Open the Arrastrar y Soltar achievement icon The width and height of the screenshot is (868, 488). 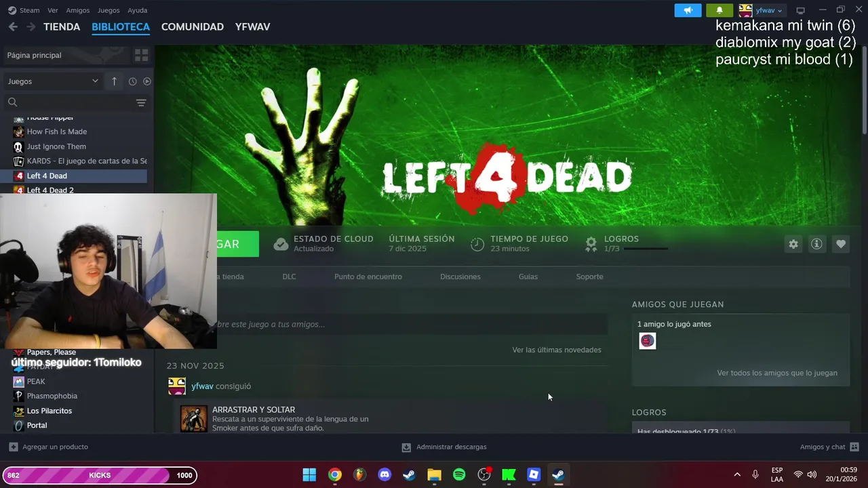coord(193,419)
